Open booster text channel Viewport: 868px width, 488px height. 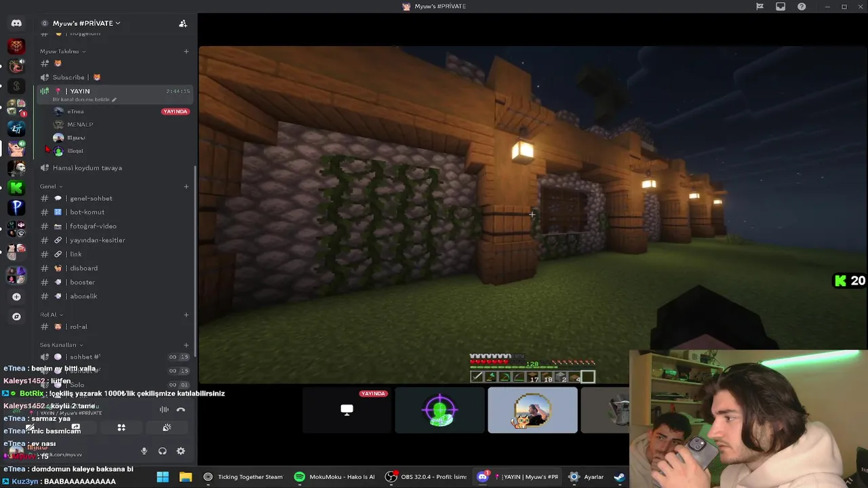(115, 282)
